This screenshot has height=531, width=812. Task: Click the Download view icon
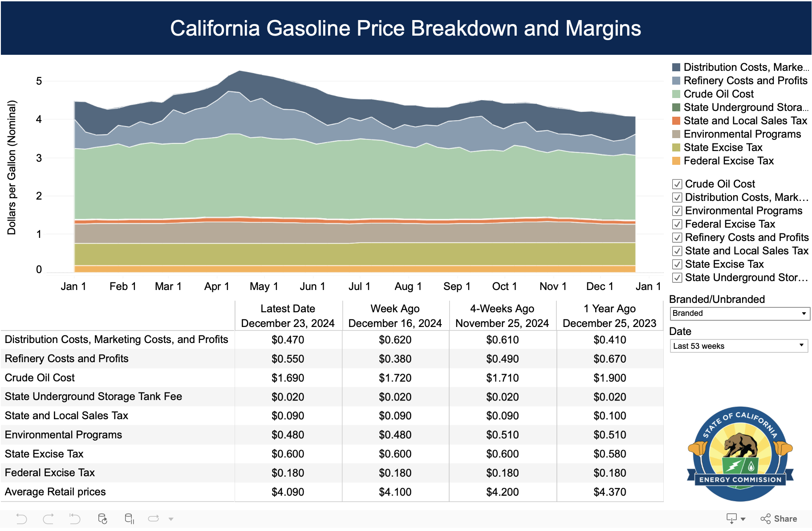pyautogui.click(x=732, y=518)
